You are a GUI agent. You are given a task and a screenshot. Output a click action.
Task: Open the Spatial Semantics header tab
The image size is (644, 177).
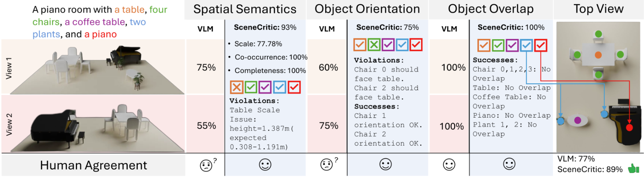coord(245,9)
